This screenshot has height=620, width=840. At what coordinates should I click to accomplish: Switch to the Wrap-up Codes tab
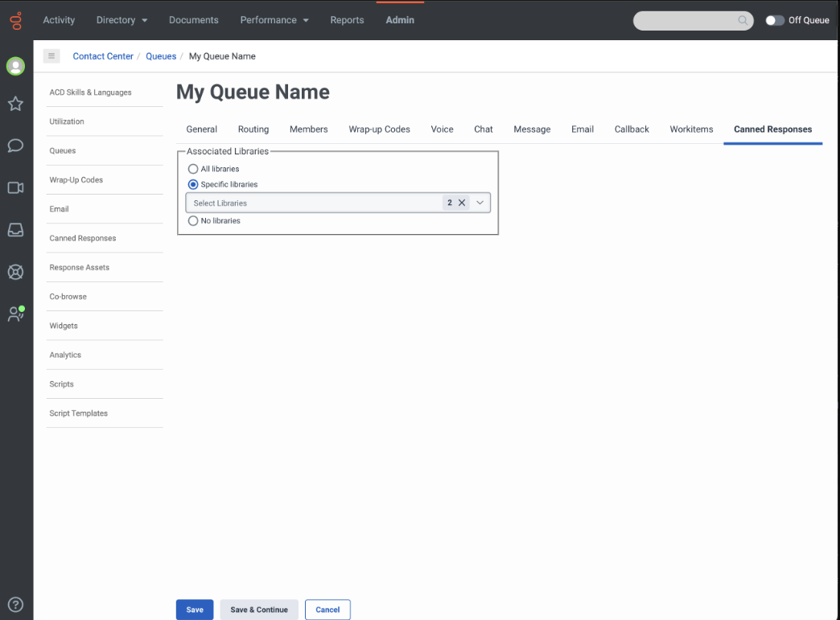(x=379, y=129)
